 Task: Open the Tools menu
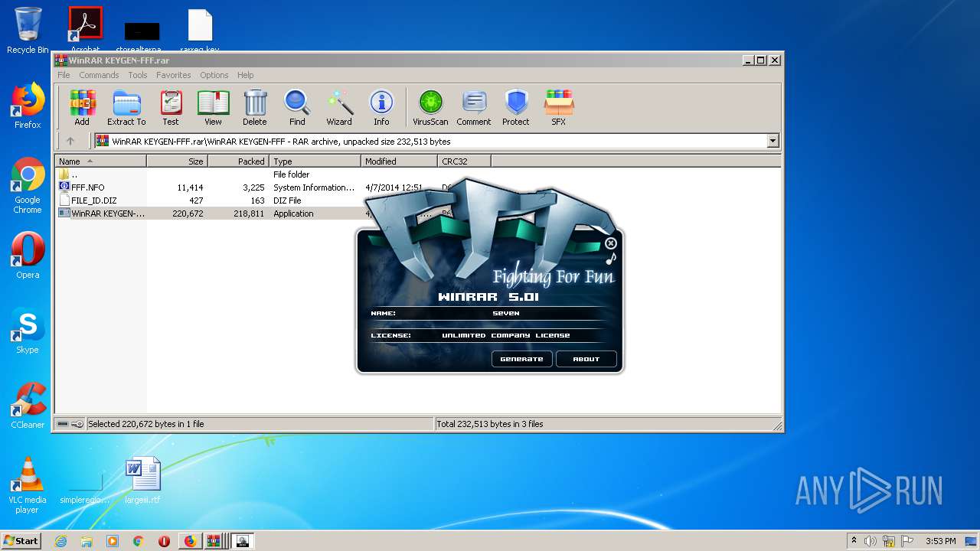coord(138,75)
